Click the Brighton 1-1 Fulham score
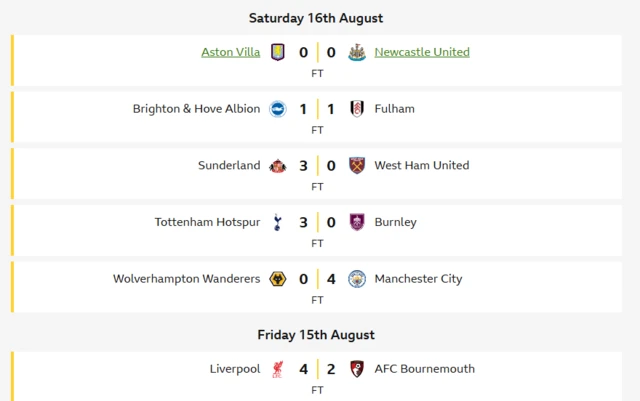 tap(317, 109)
